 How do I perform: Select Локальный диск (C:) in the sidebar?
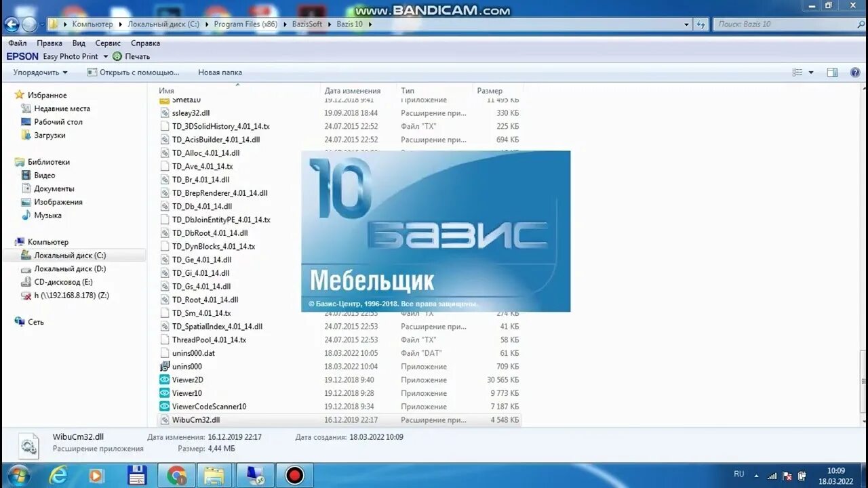[x=70, y=256]
